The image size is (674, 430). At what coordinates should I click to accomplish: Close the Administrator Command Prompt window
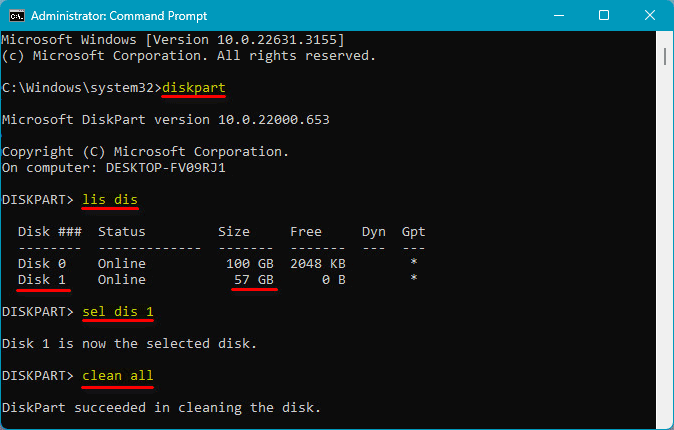click(649, 15)
